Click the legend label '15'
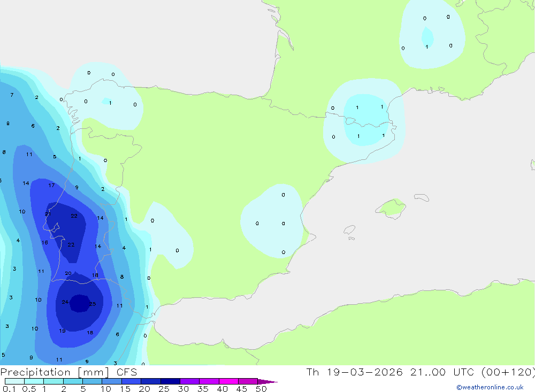 [125, 389]
